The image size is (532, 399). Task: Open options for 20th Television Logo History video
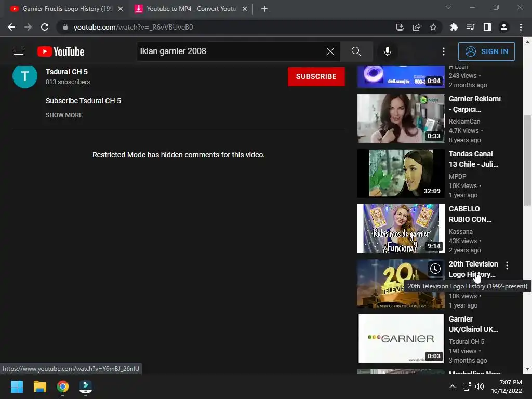(507, 265)
